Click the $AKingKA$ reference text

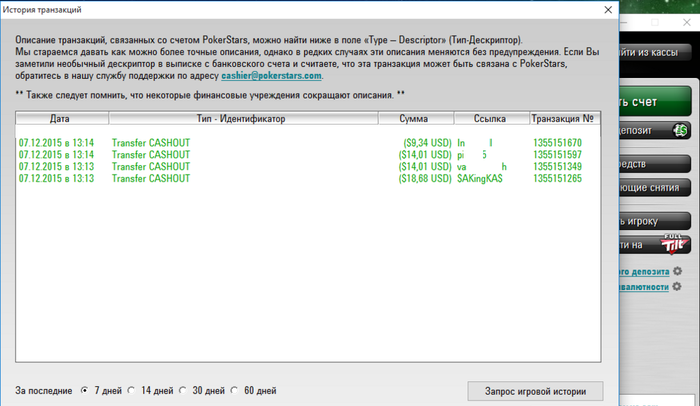pyautogui.click(x=480, y=178)
